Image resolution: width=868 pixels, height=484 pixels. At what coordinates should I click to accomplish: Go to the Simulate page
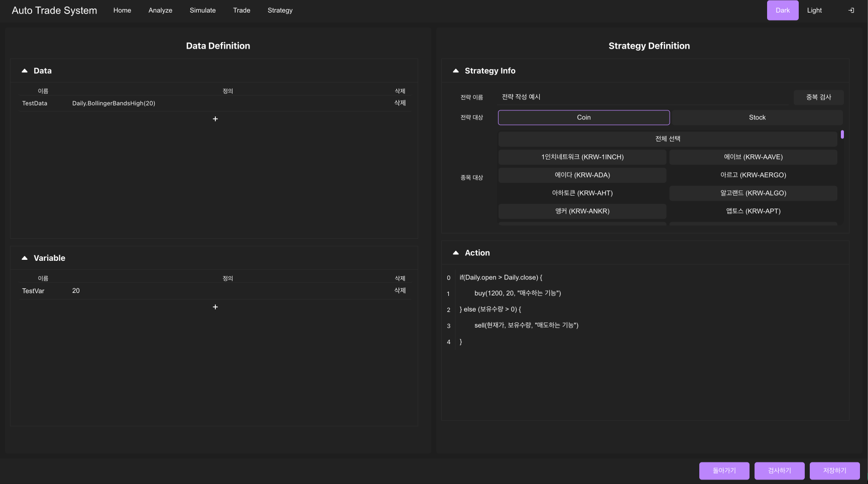[x=202, y=11]
